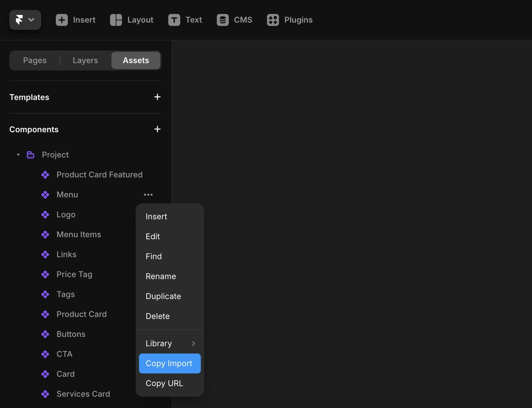
Task: Click the Menu Items component icon
Action: click(45, 235)
